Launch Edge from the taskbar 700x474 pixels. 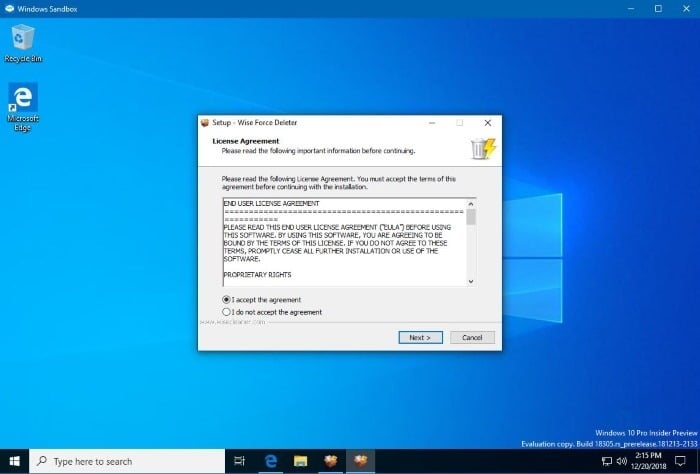pyautogui.click(x=271, y=461)
